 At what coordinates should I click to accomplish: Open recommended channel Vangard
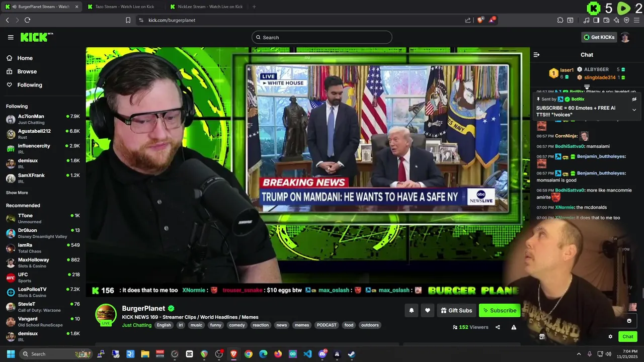pyautogui.click(x=43, y=322)
